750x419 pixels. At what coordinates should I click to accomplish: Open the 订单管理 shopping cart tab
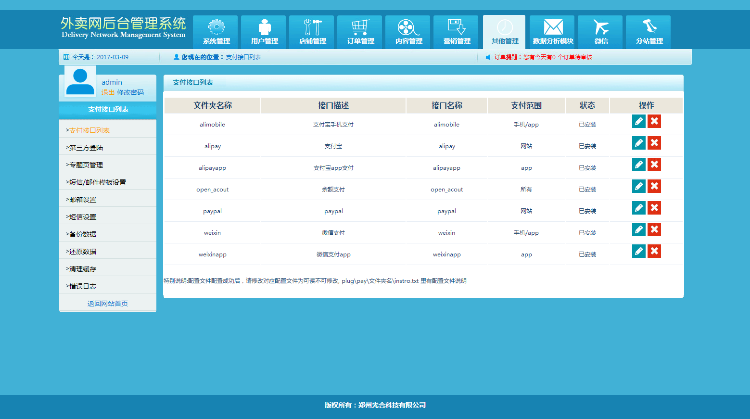(359, 31)
